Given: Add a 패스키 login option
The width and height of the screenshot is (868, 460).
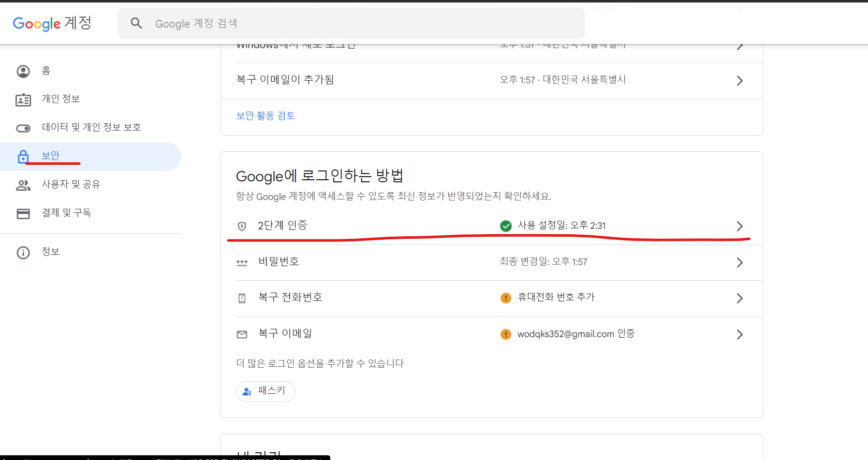Looking at the screenshot, I should point(266,391).
